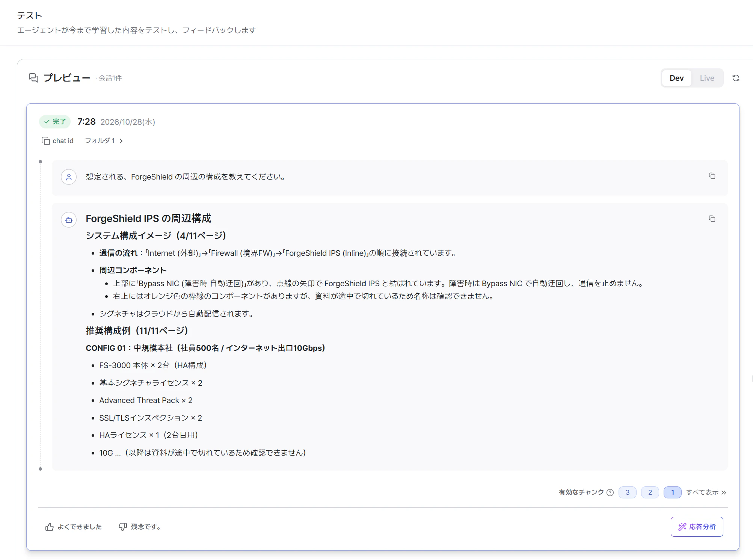Select chunk number 1
Screen dimensions: 753x560
tap(673, 492)
